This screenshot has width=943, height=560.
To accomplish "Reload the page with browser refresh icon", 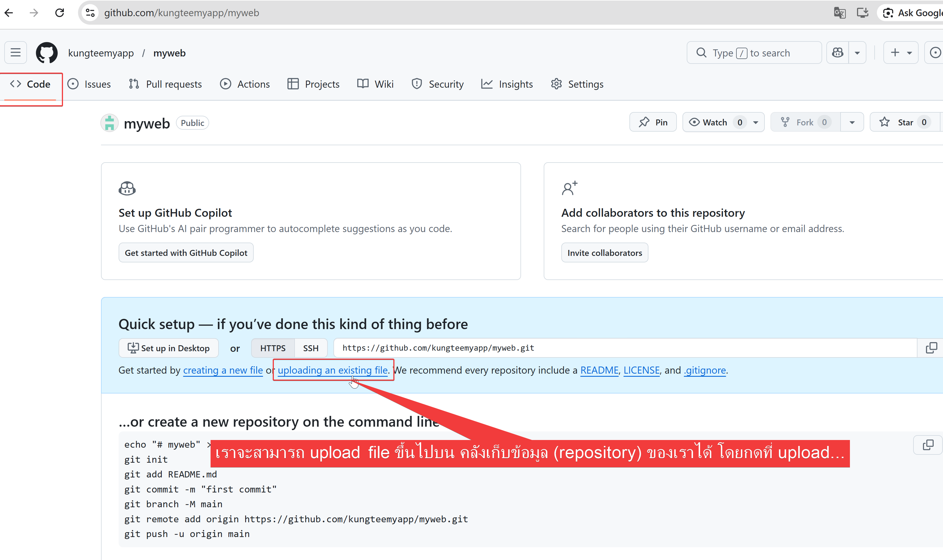I will pos(60,13).
